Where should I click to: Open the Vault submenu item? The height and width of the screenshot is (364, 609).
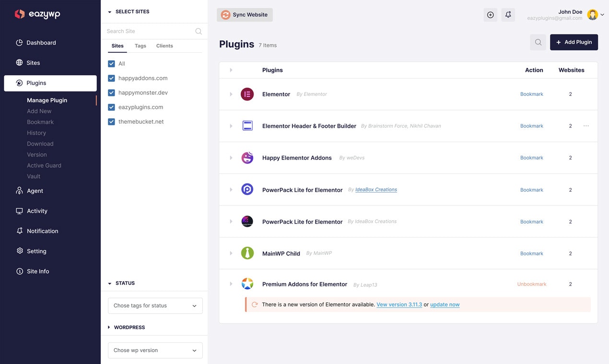tap(34, 176)
